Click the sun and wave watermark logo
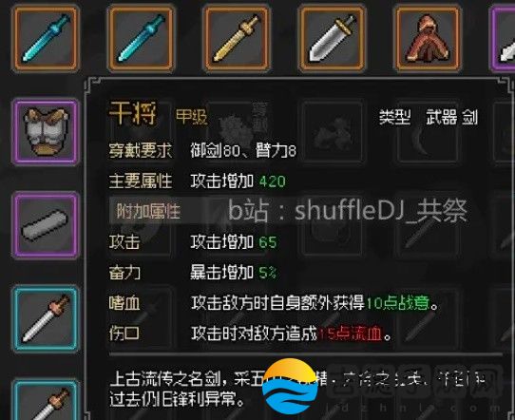This screenshot has height=420, width=515. 290,386
